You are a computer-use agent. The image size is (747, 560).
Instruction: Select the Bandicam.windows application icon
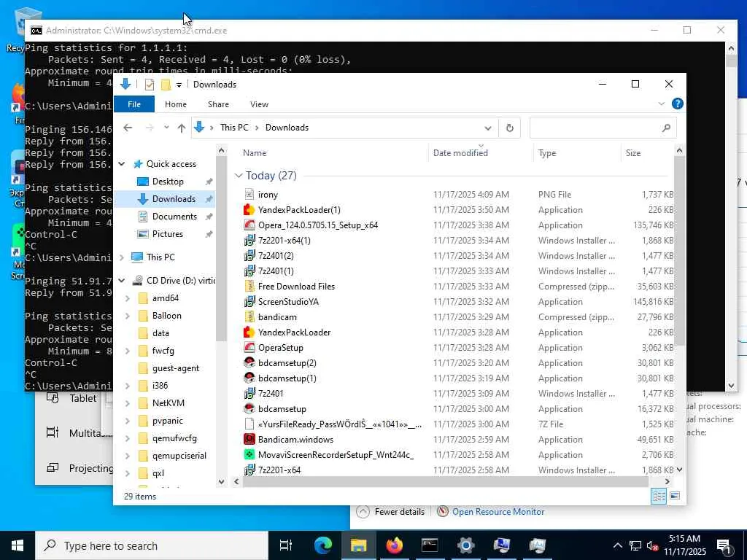pos(249,439)
